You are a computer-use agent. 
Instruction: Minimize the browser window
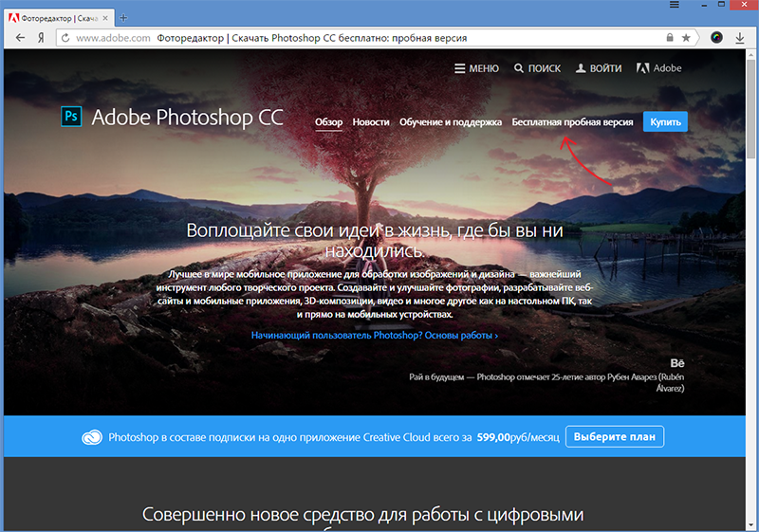click(x=704, y=6)
